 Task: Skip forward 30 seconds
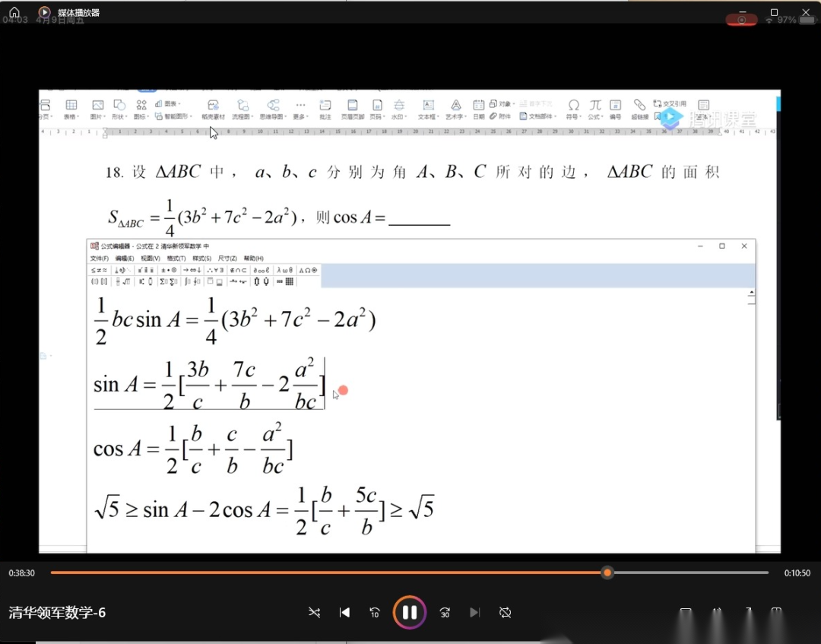pyautogui.click(x=445, y=612)
